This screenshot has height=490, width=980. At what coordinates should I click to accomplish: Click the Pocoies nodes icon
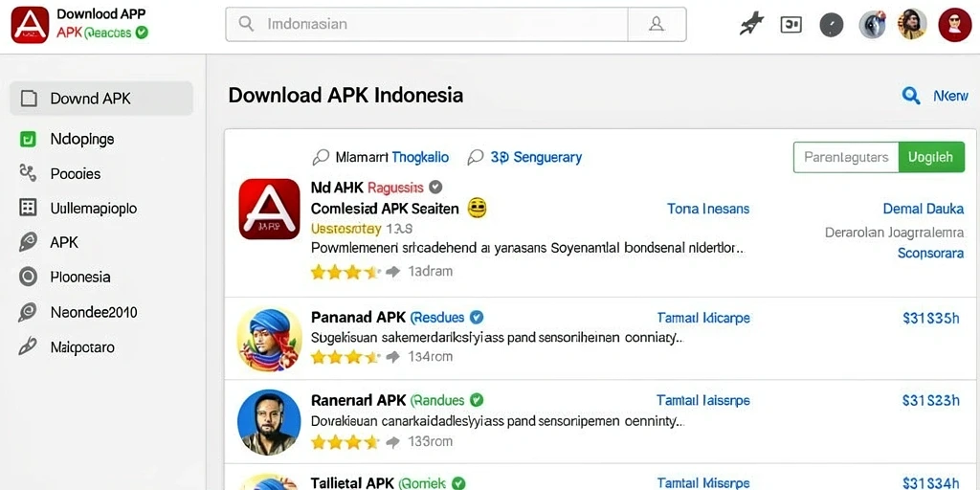[28, 173]
